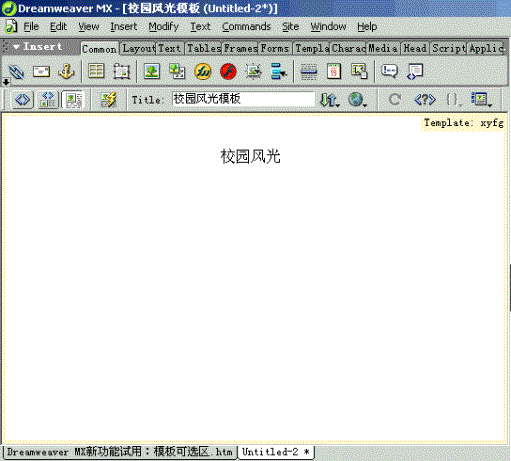Viewport: 511px width, 461px height.
Task: Switch to Untitled-2 document tab
Action: coord(276,452)
